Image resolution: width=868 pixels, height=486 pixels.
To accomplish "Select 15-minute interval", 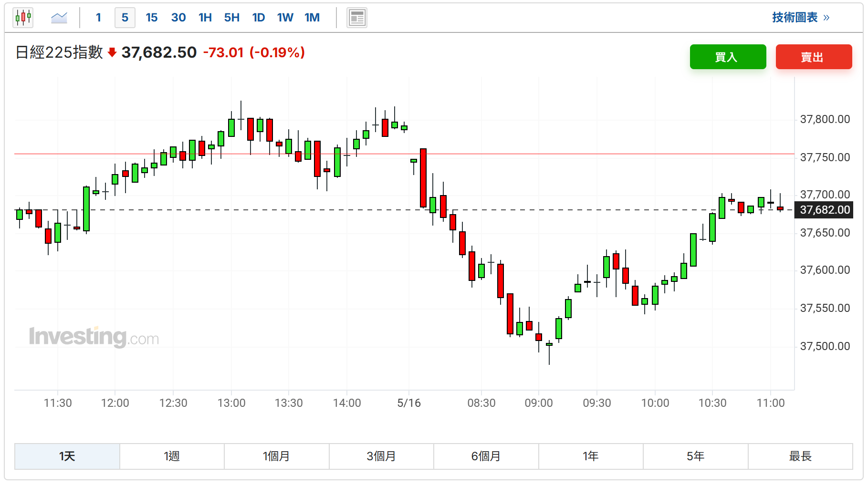I will (152, 18).
